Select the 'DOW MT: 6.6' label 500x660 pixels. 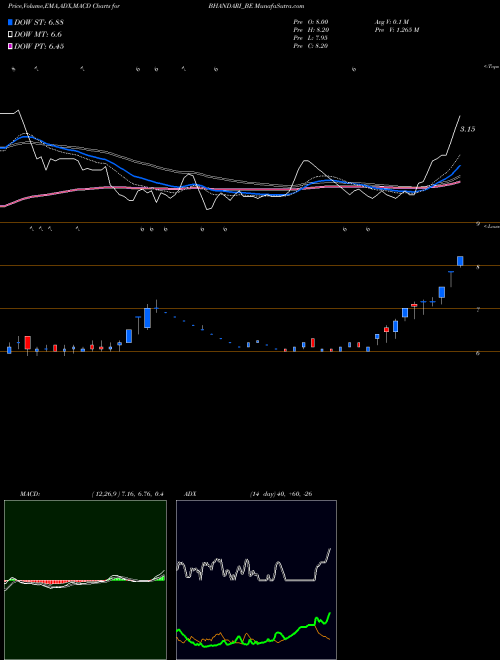click(x=38, y=35)
